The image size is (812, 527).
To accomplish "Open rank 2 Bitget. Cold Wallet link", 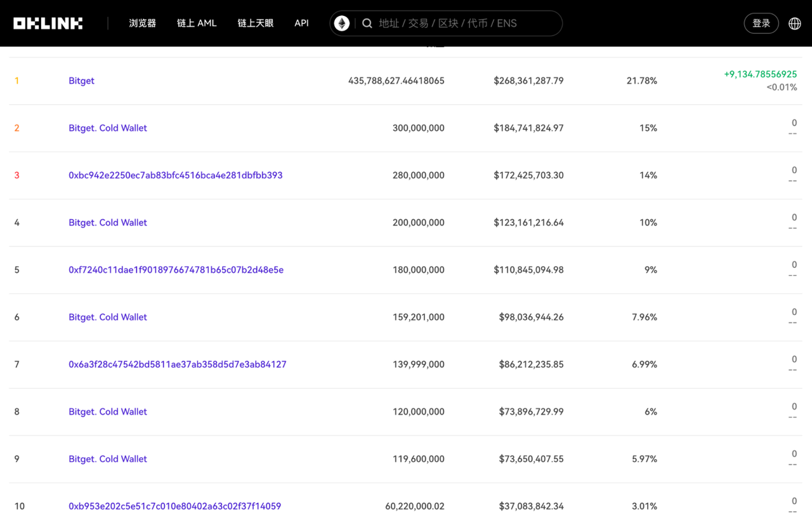I will [108, 128].
